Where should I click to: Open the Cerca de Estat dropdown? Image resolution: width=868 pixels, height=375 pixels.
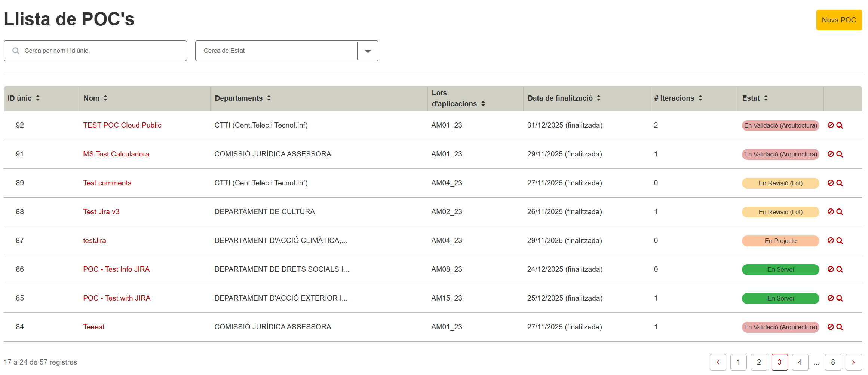tap(367, 51)
